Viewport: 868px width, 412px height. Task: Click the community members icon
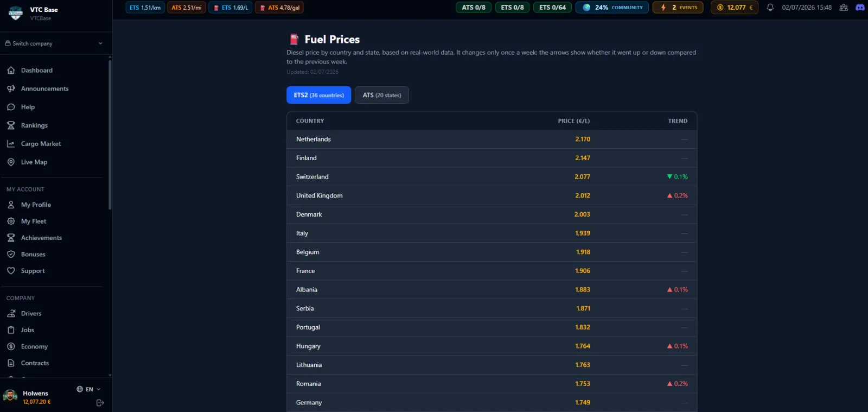pos(844,8)
